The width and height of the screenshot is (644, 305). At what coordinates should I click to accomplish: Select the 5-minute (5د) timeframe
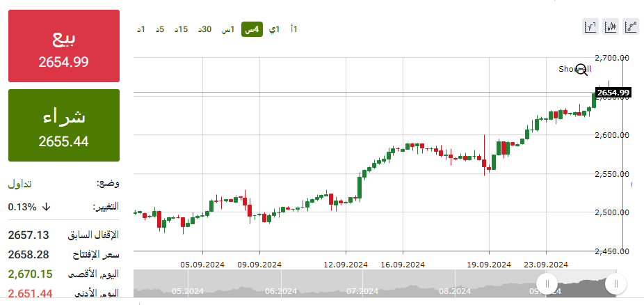click(160, 29)
